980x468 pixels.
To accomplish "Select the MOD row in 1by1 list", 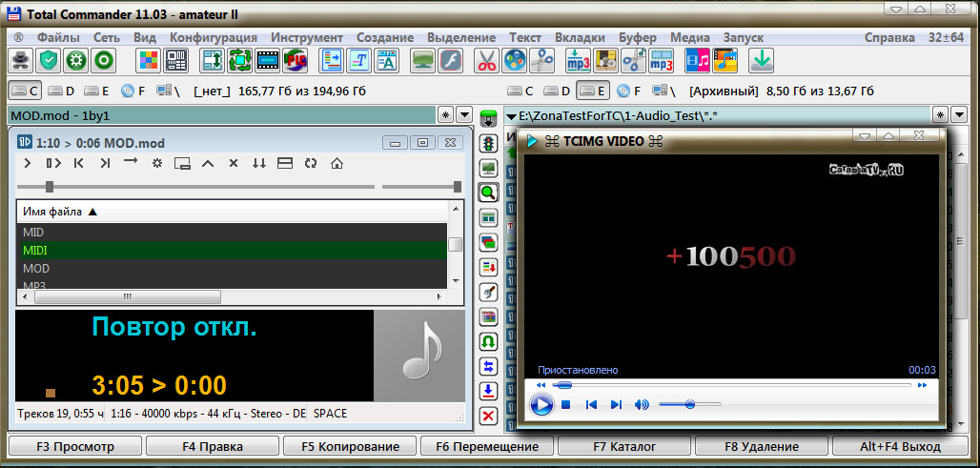I will pos(232,269).
